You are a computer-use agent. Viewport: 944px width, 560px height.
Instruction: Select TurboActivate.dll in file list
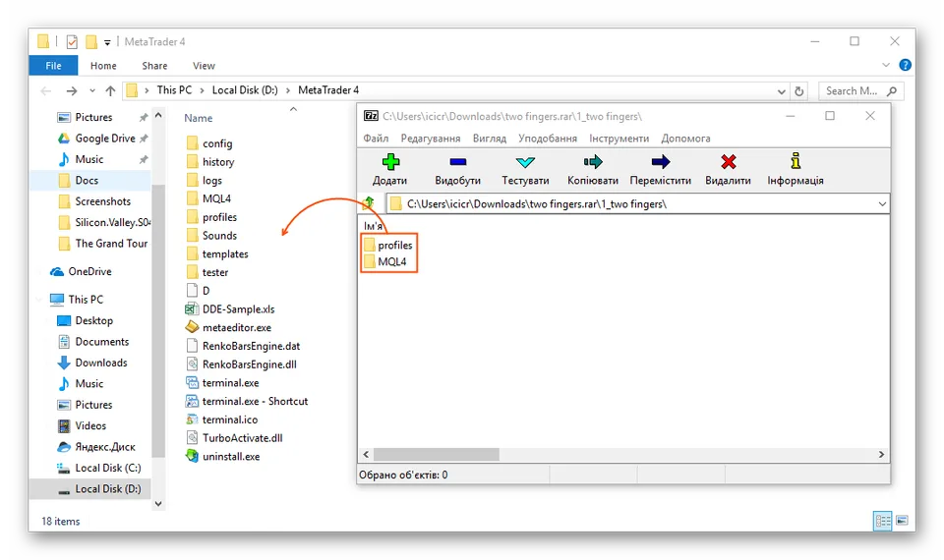(234, 438)
